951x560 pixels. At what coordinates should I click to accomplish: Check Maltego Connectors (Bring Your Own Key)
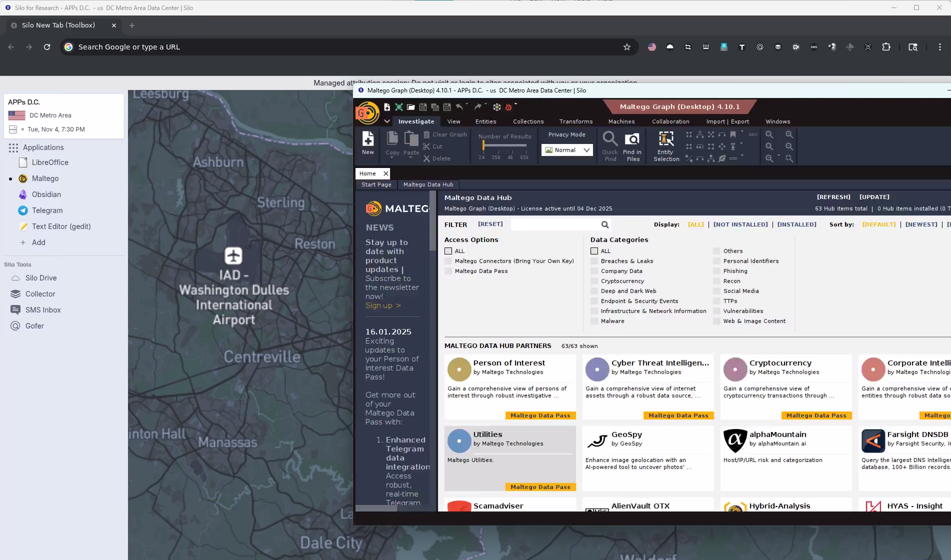pyautogui.click(x=448, y=261)
